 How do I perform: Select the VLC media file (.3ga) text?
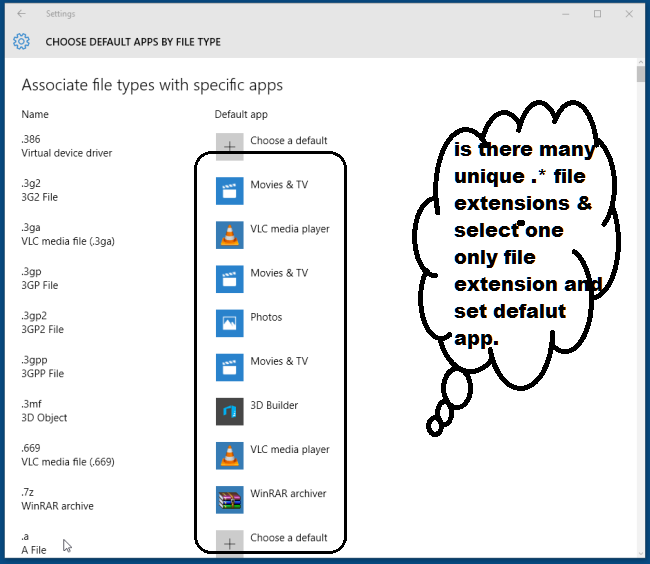click(x=68, y=241)
